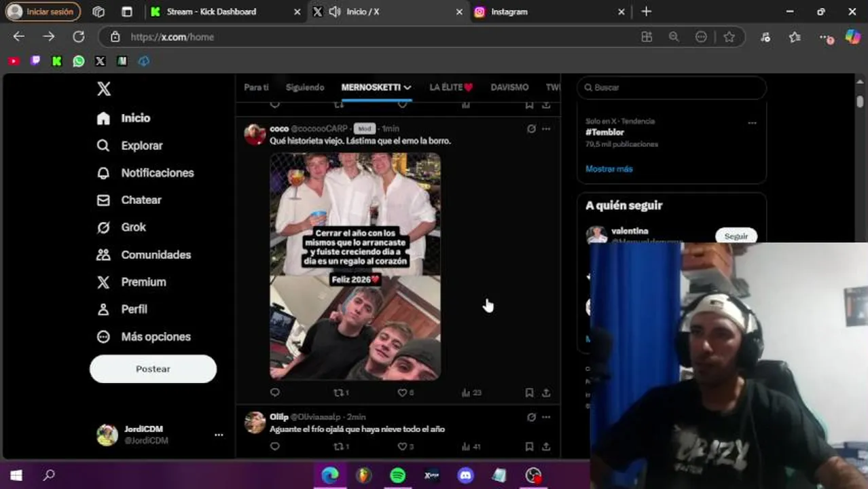This screenshot has height=489, width=868.
Task: Follow valentina with Seguir button
Action: click(x=736, y=236)
